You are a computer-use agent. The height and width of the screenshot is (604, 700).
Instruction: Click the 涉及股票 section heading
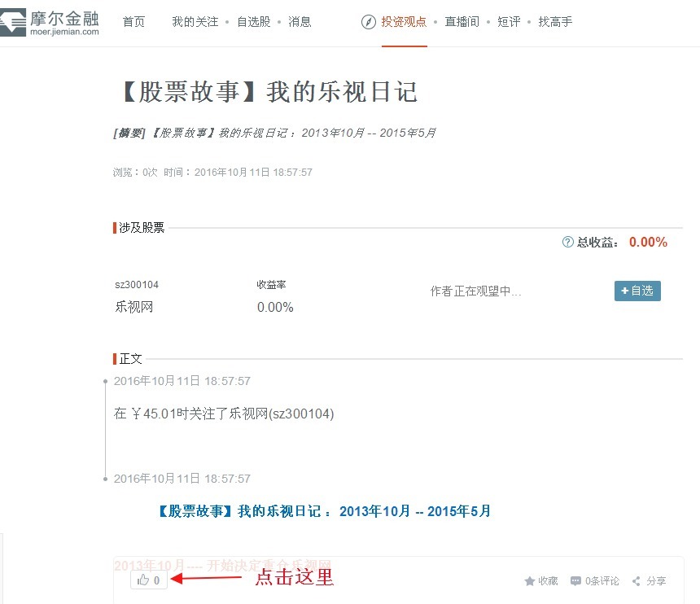tap(142, 228)
